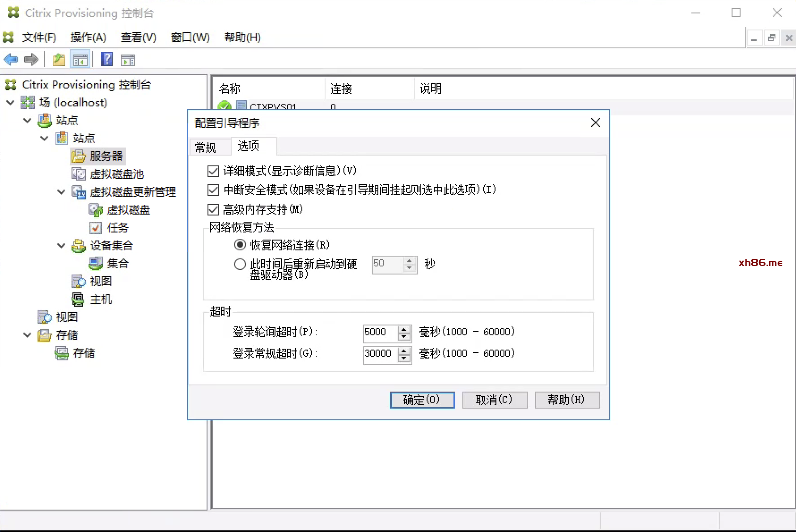Collapse the 设备集合 tree node
Screen dimensions: 796x532
(x=61, y=245)
